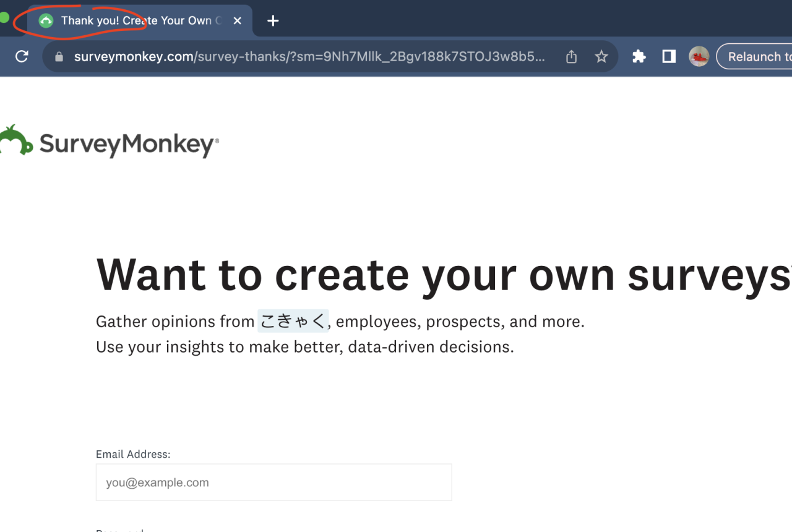This screenshot has height=532, width=792.
Task: Click the SurveyMonkey logo
Action: tap(109, 142)
